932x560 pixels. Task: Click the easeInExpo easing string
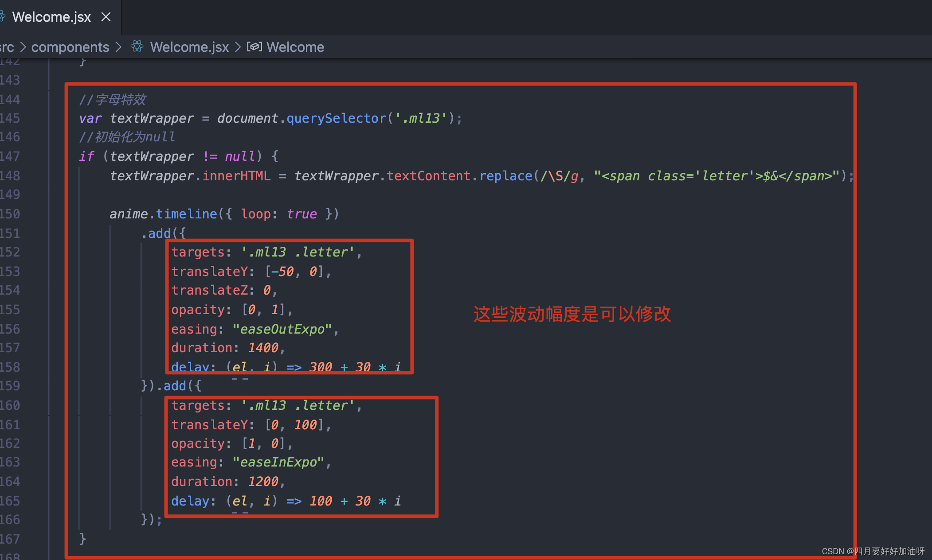coord(279,462)
